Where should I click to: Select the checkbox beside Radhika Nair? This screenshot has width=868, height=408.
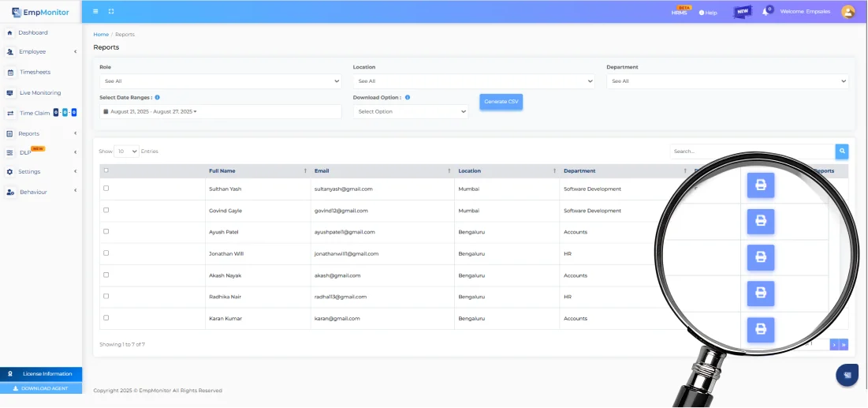106,296
